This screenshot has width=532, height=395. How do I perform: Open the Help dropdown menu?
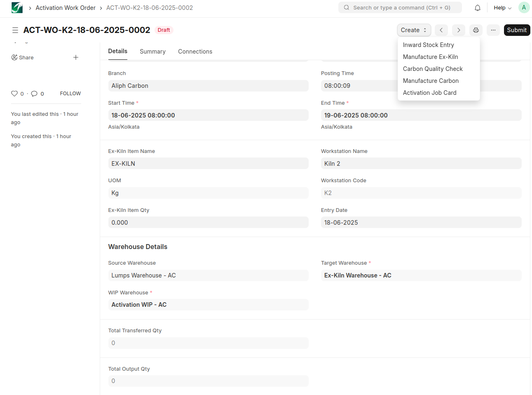[x=502, y=8]
